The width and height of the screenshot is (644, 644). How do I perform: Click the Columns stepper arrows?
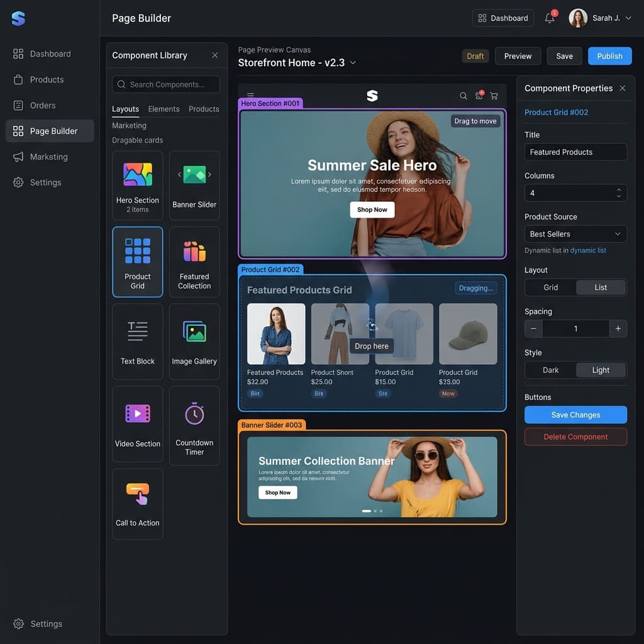click(619, 193)
